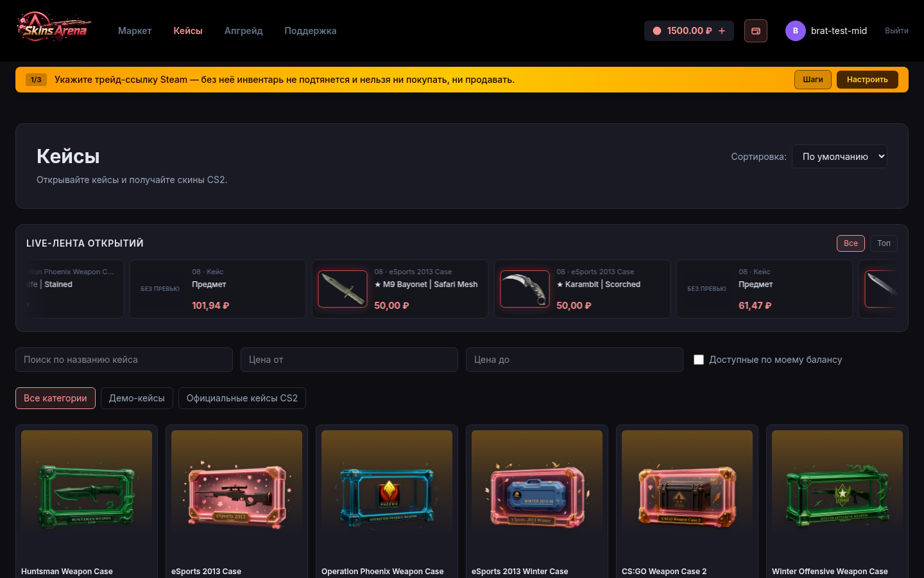Expand the 'По умолчанию' sort dropdown
924x578 pixels.
[839, 157]
